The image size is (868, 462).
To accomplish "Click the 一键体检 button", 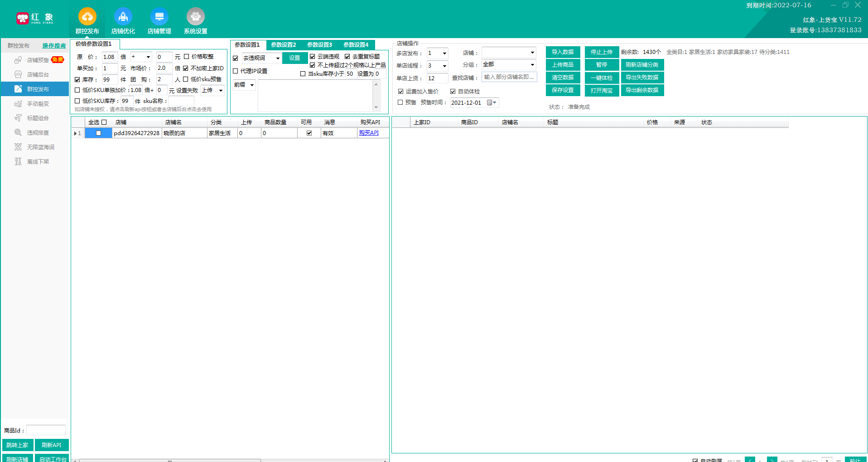I will click(x=602, y=78).
